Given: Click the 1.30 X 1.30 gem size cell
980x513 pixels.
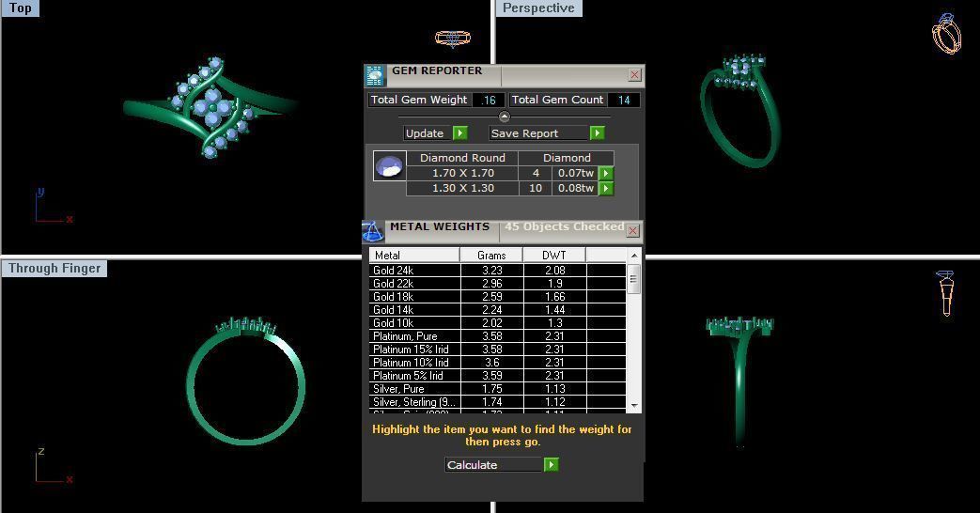Looking at the screenshot, I should pos(462,188).
